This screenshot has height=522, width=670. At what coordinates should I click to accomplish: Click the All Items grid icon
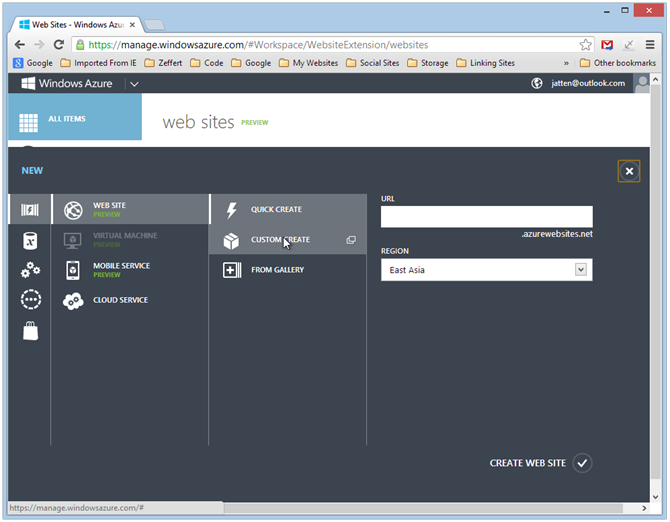pos(29,123)
